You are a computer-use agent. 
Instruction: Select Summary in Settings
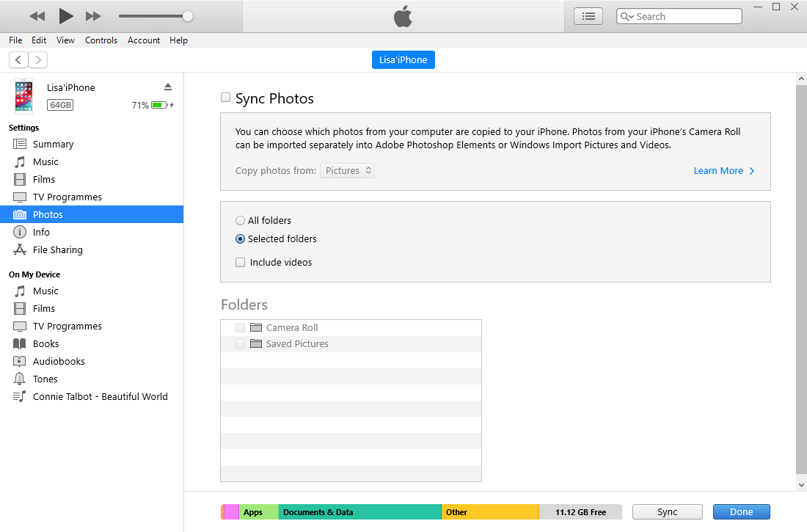(x=92, y=145)
